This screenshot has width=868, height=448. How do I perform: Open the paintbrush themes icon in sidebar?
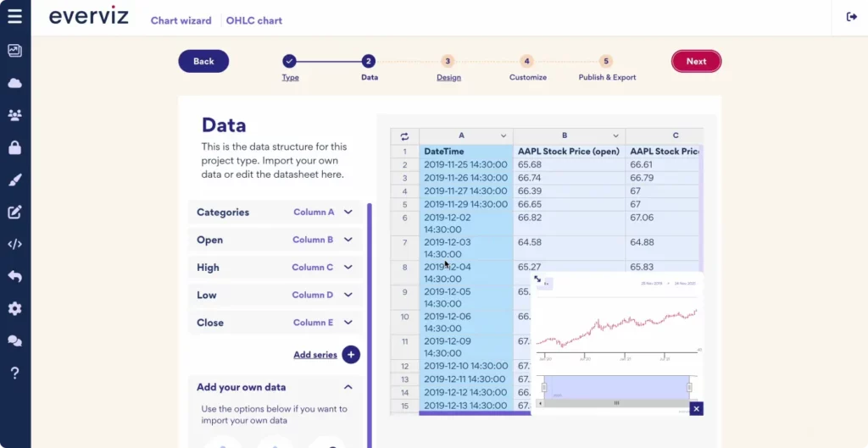pos(15,180)
